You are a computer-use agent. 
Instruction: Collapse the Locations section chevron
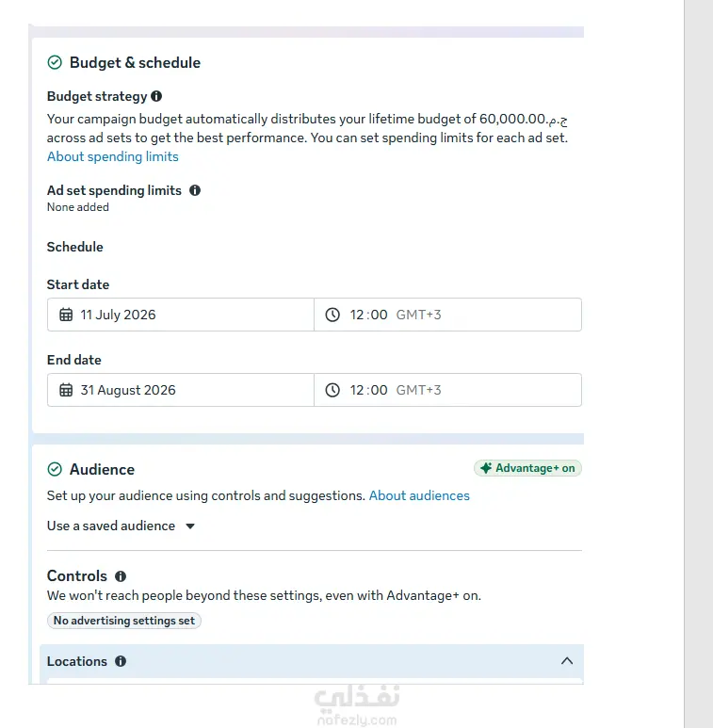click(x=567, y=661)
